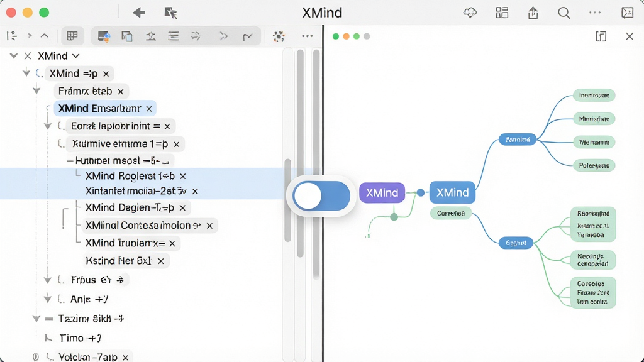
Task: Select the 'Xurmive elmme 1=p' row
Action: coord(125,144)
